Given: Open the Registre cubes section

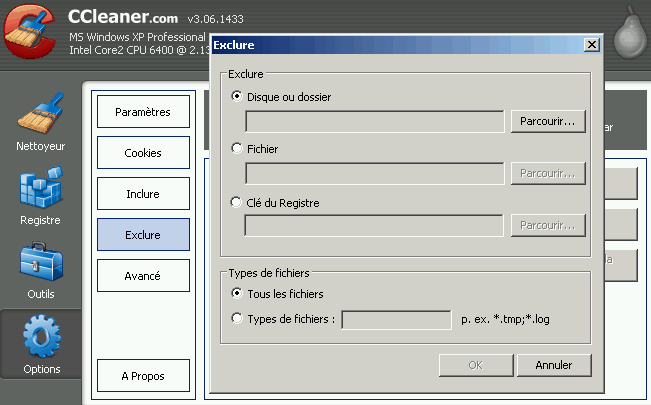Looking at the screenshot, I should (x=41, y=196).
